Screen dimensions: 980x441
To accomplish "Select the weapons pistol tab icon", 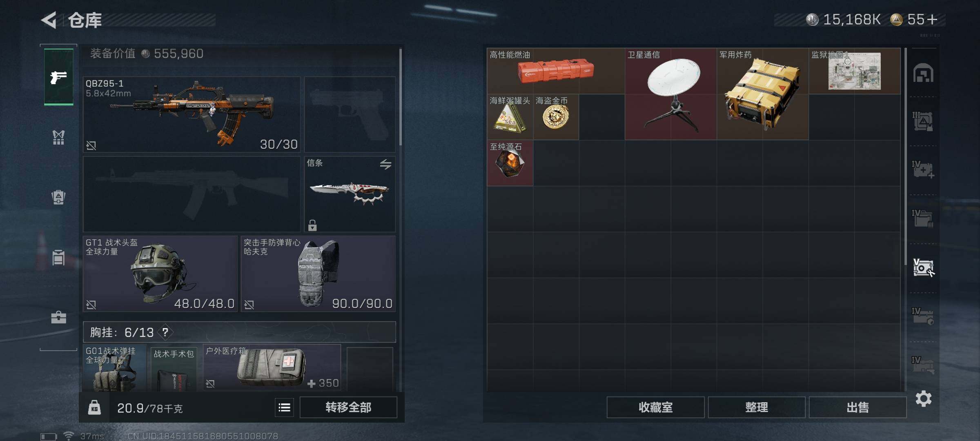I will click(x=58, y=77).
